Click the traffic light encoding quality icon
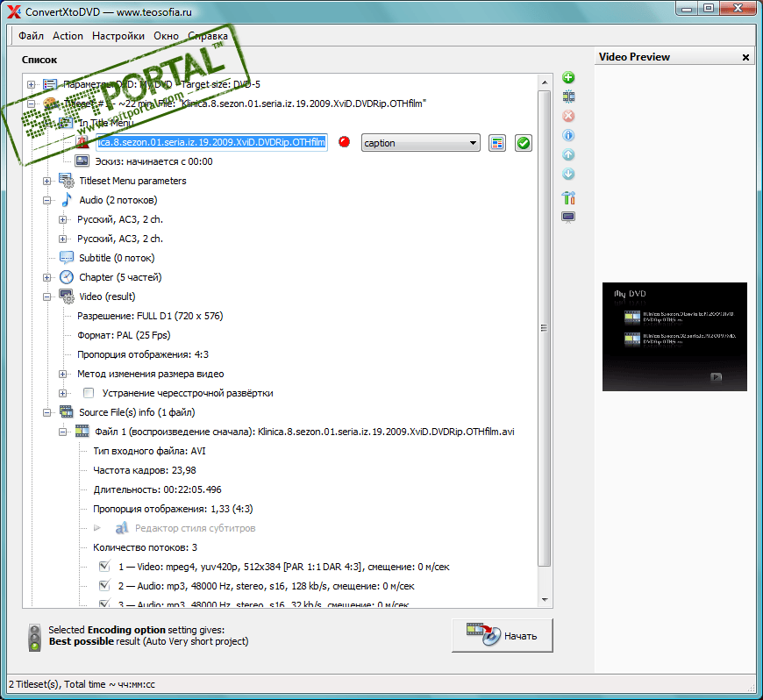Image resolution: width=763 pixels, height=700 pixels. click(x=34, y=637)
